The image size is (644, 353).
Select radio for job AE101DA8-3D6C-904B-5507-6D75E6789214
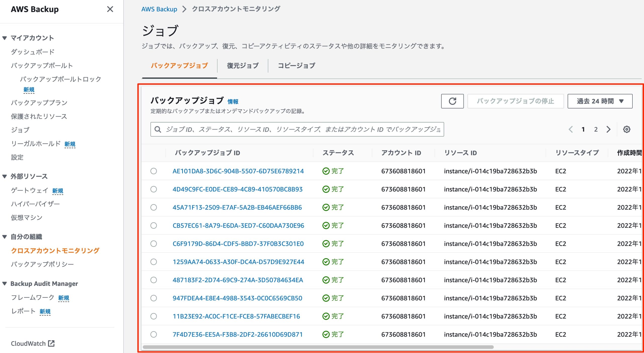pyautogui.click(x=153, y=171)
